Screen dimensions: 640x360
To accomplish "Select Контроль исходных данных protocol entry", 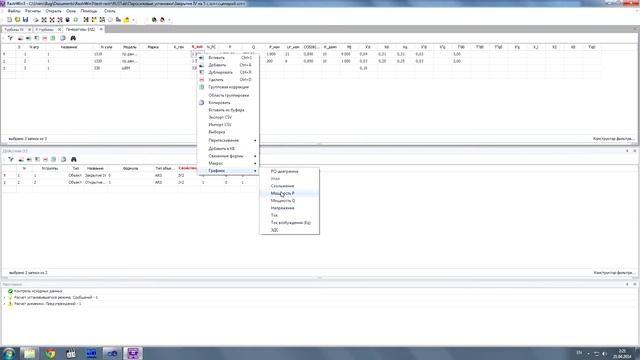I will 38,291.
